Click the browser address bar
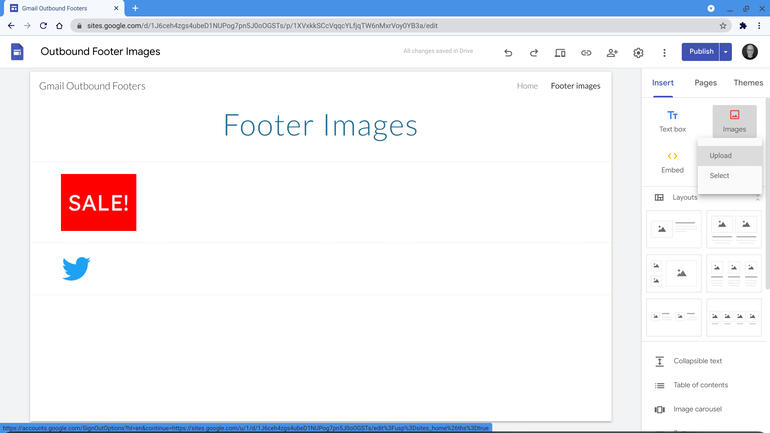The image size is (770, 433). click(x=400, y=26)
